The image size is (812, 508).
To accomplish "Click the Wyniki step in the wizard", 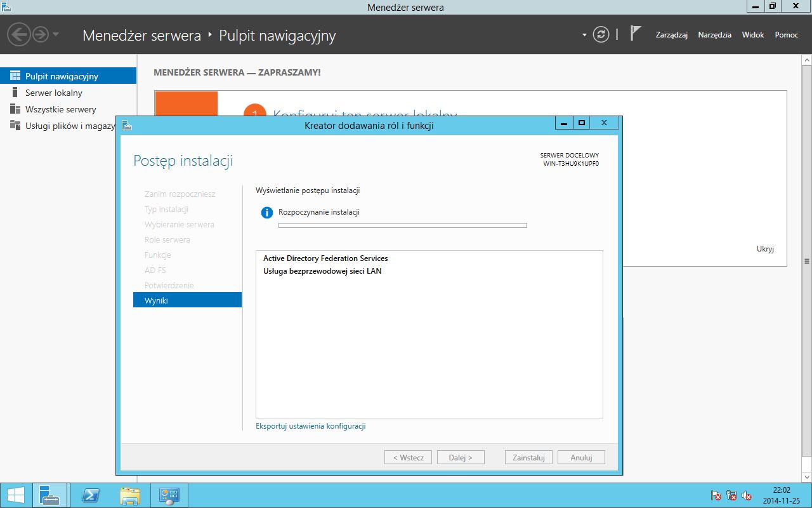I will 187,300.
